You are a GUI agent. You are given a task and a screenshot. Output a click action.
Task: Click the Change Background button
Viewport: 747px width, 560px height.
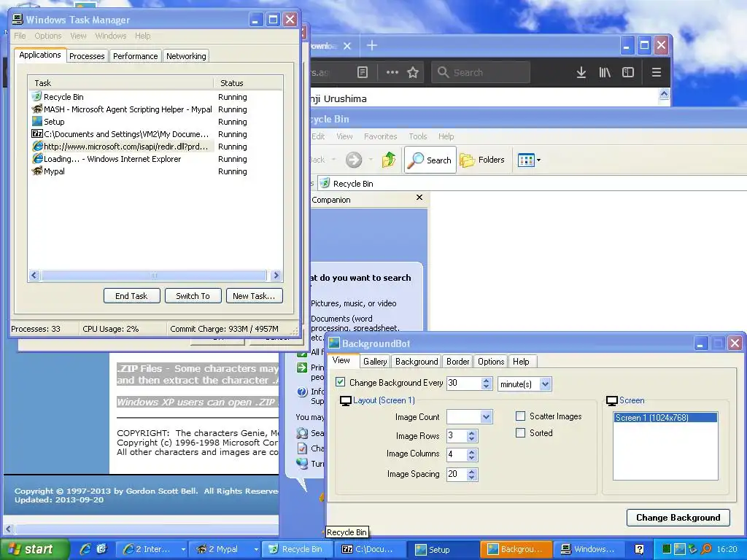coord(678,518)
